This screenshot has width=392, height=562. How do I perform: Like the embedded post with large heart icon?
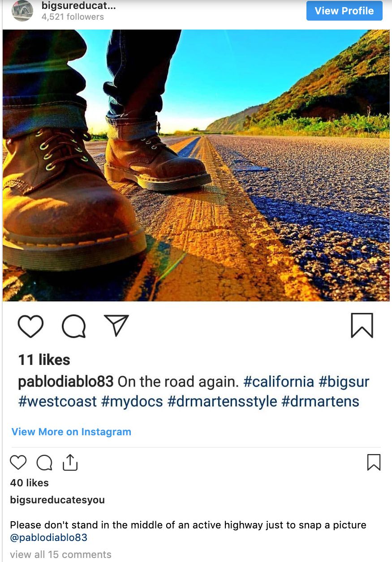click(30, 326)
